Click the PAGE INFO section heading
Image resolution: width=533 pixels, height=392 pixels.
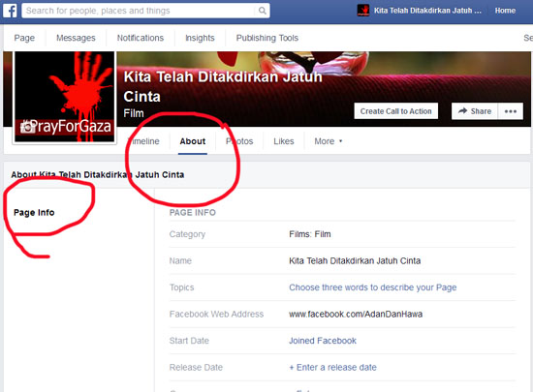click(x=193, y=213)
